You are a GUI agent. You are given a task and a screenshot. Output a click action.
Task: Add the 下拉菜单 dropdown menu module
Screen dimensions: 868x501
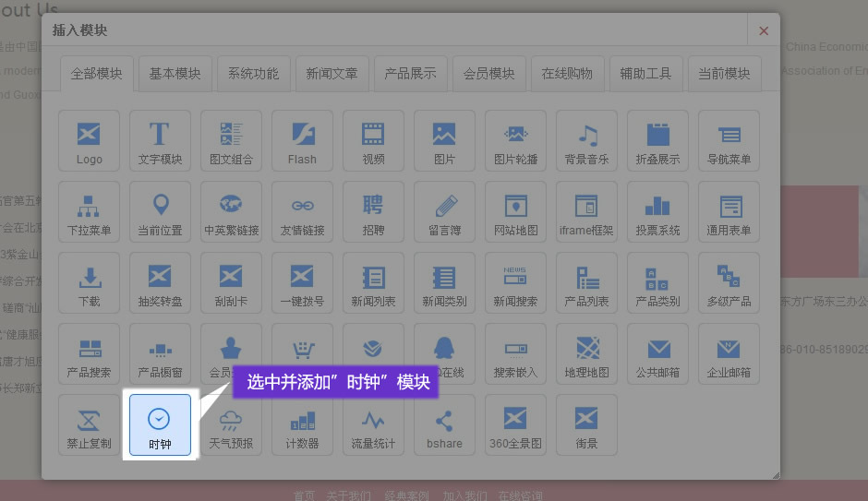point(89,211)
